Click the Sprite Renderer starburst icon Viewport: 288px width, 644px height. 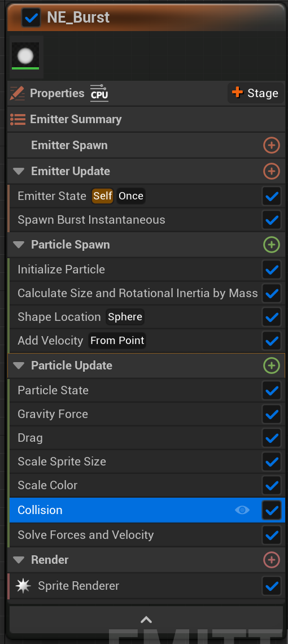(x=23, y=586)
